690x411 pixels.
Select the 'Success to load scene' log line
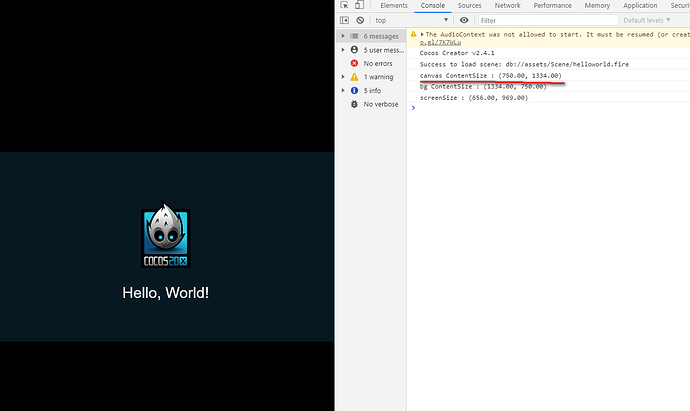tap(548, 64)
